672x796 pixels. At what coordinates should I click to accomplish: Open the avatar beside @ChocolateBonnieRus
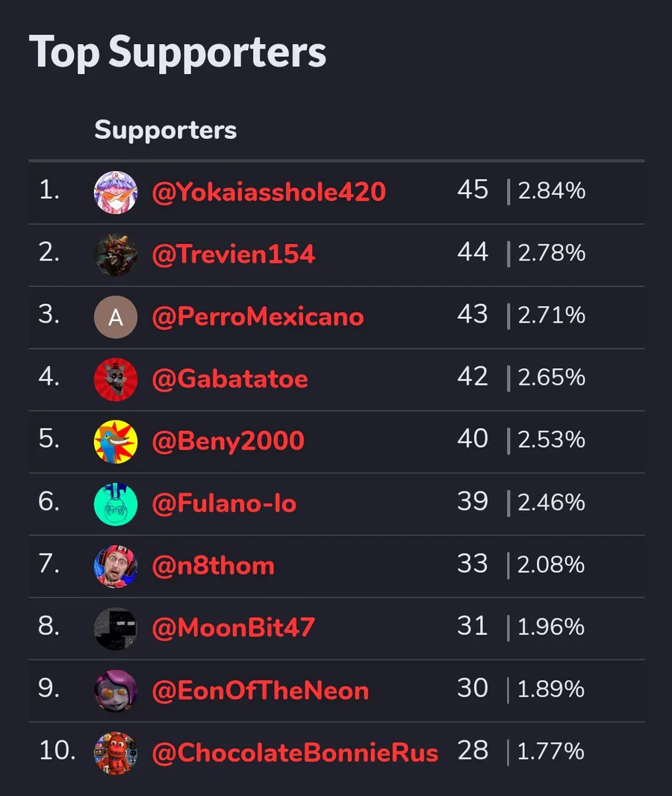tap(116, 753)
